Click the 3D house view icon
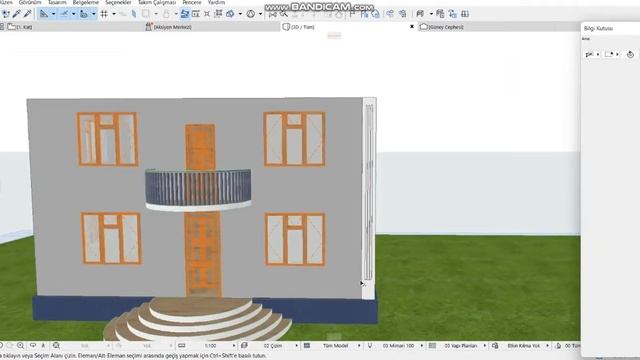The image size is (640, 360). coord(375,14)
